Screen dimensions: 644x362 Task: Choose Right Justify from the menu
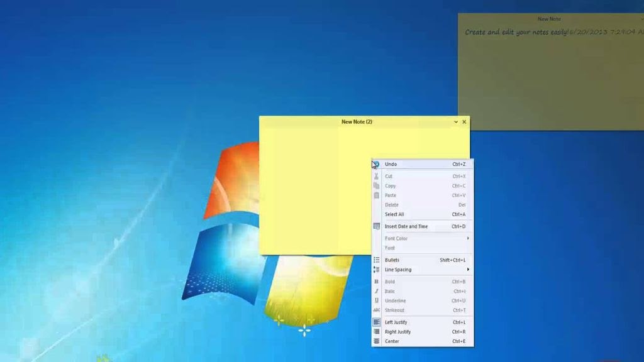pos(423,332)
